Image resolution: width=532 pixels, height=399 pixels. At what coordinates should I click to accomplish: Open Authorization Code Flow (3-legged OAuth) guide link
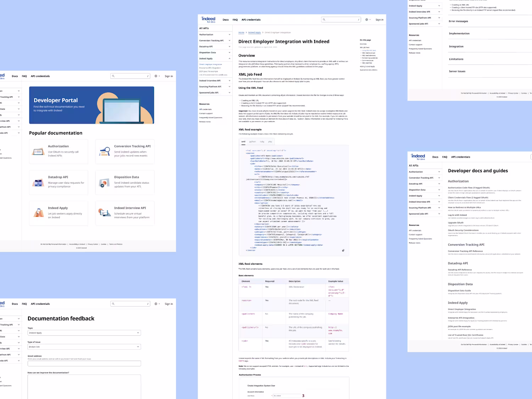pyautogui.click(x=469, y=188)
